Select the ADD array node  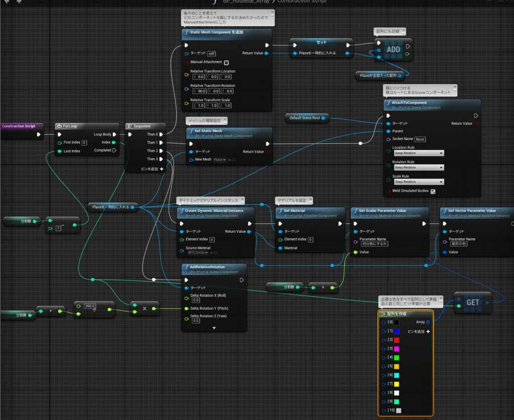(394, 50)
